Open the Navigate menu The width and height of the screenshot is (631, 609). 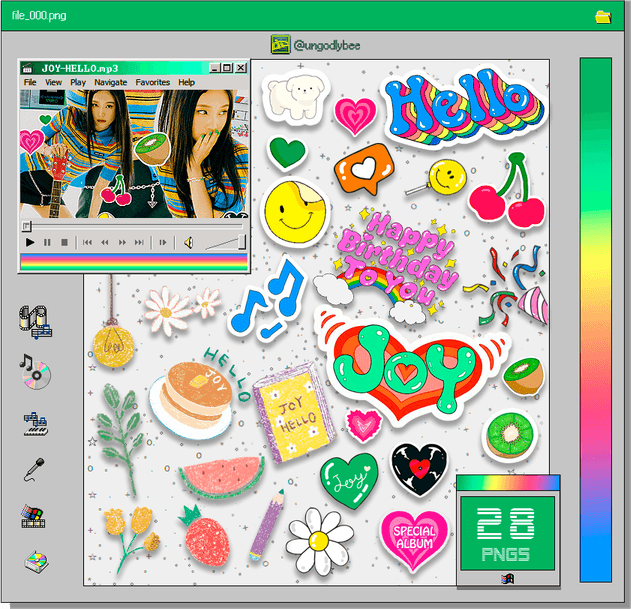111,82
